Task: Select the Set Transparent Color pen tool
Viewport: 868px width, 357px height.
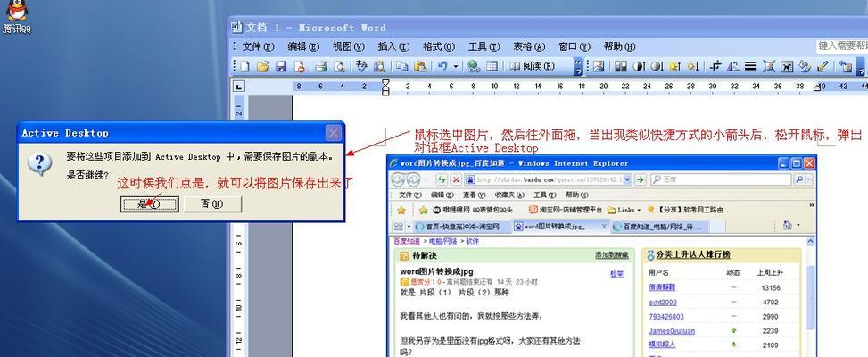Action: pyautogui.click(x=823, y=66)
